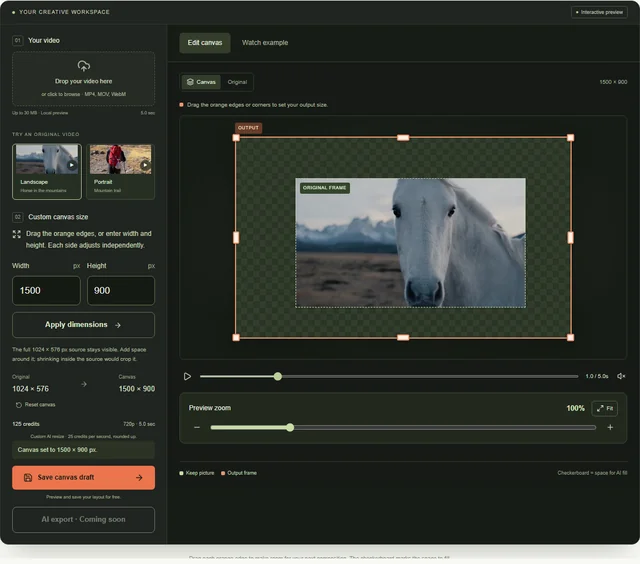The height and width of the screenshot is (564, 640).
Task: Click AI export Coming soon button
Action: click(x=83, y=520)
